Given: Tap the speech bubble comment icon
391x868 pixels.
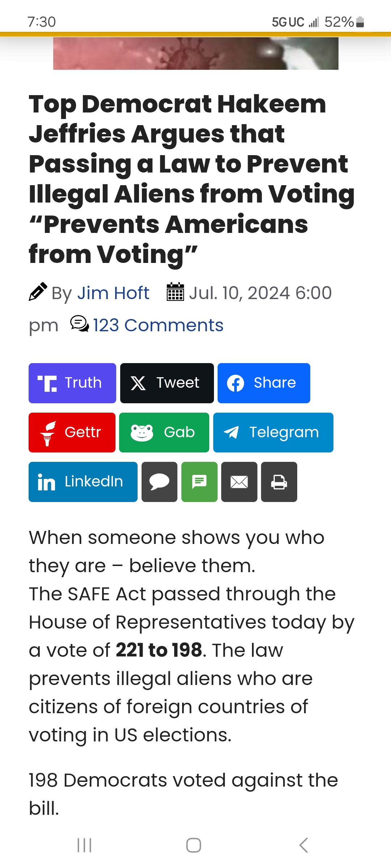Looking at the screenshot, I should click(x=159, y=482).
